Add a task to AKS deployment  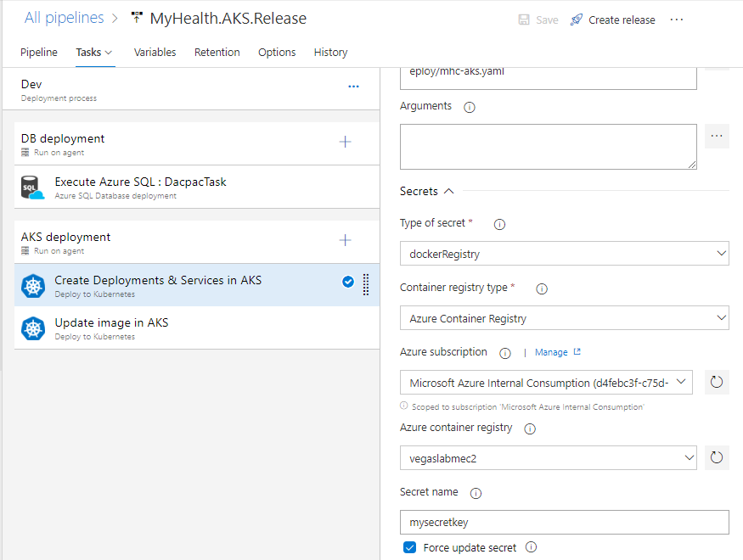click(345, 240)
